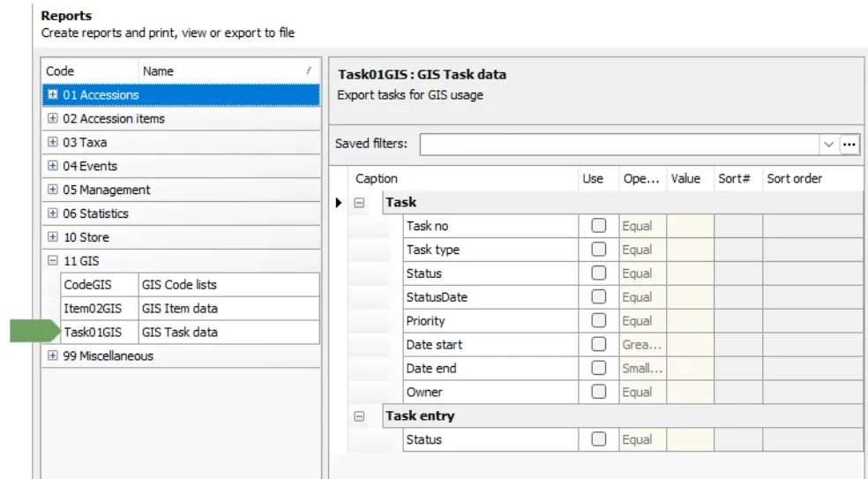
Task: Select the Task no caption row
Action: coord(491,226)
